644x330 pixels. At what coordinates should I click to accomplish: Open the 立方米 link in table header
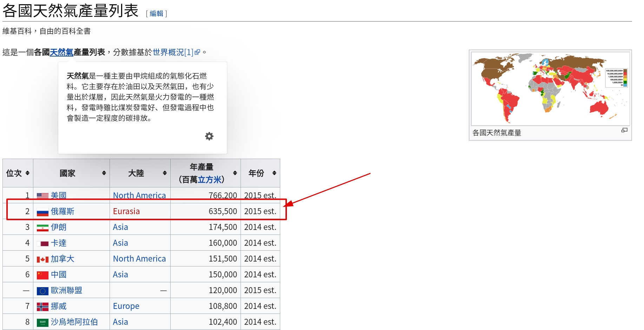210,180
